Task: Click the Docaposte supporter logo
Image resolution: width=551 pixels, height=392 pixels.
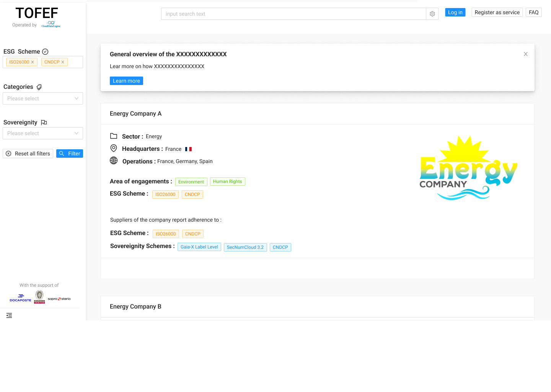Action: tap(21, 298)
